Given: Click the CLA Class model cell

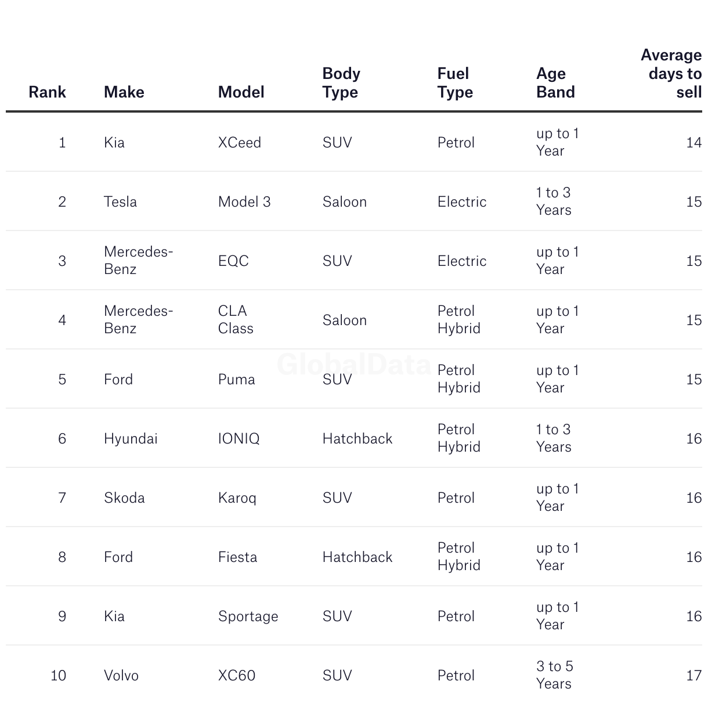Looking at the screenshot, I should pyautogui.click(x=236, y=320).
